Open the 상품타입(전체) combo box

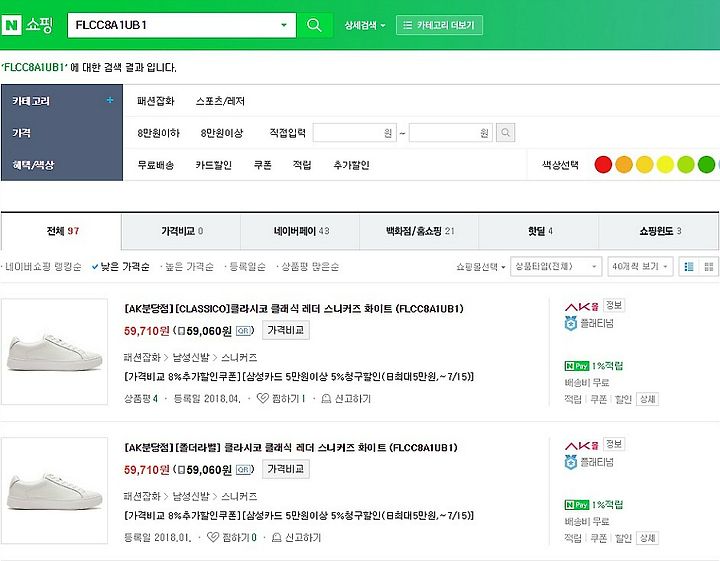pyautogui.click(x=556, y=266)
